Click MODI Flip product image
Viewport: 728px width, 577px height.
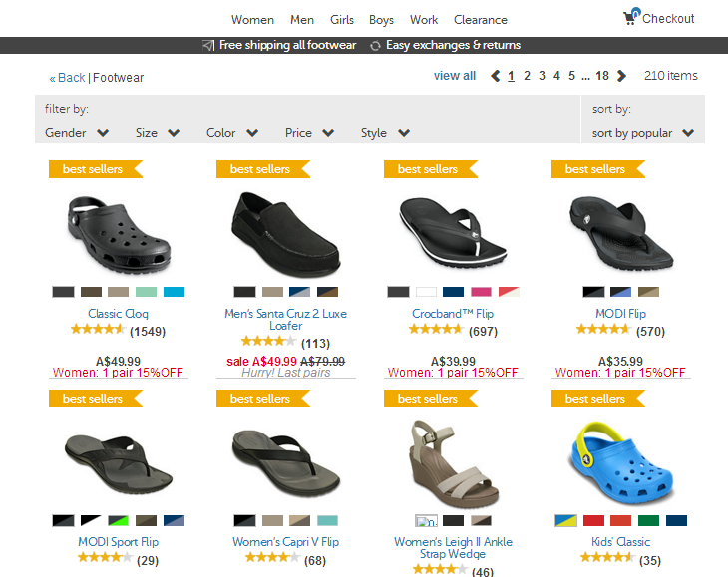tap(621, 233)
